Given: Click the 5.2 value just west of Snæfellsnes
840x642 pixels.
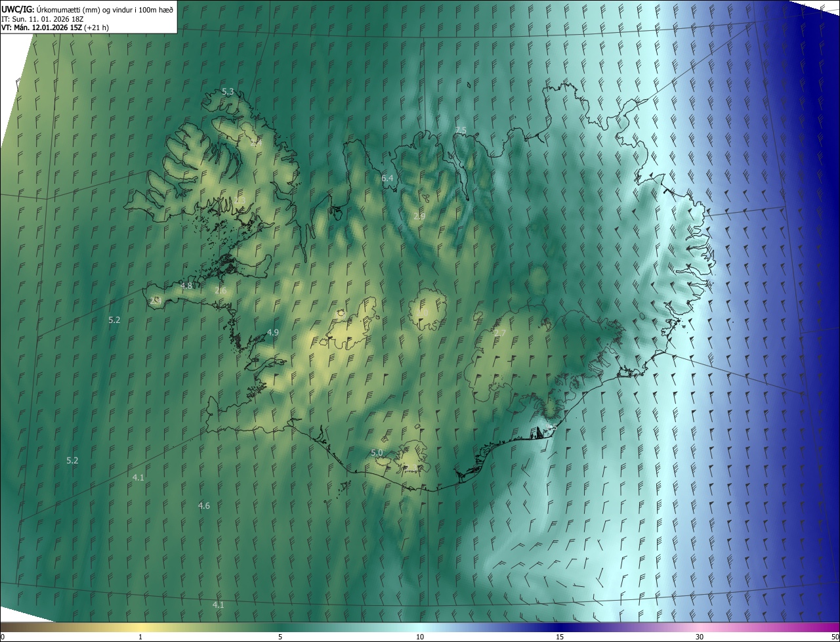Looking at the screenshot, I should (114, 320).
